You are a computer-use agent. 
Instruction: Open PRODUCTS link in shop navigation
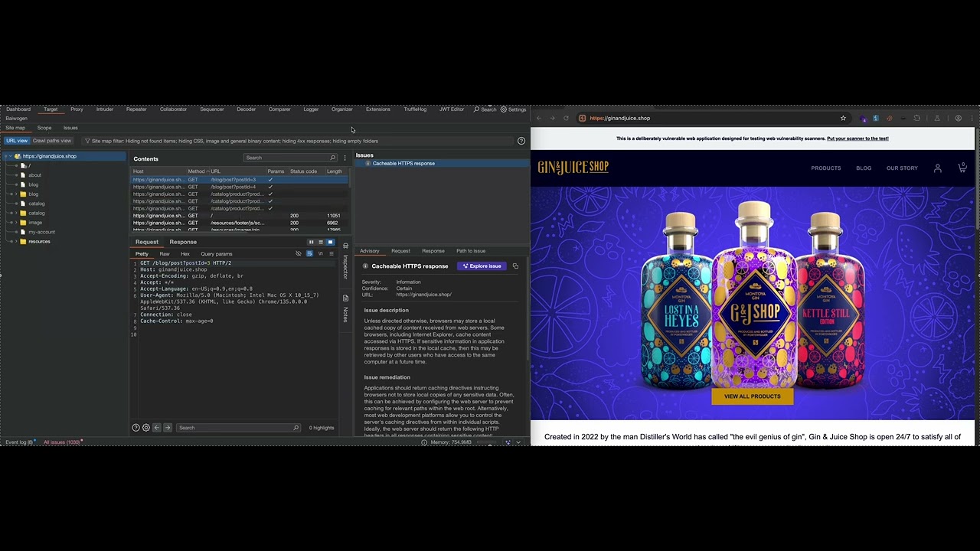click(826, 168)
